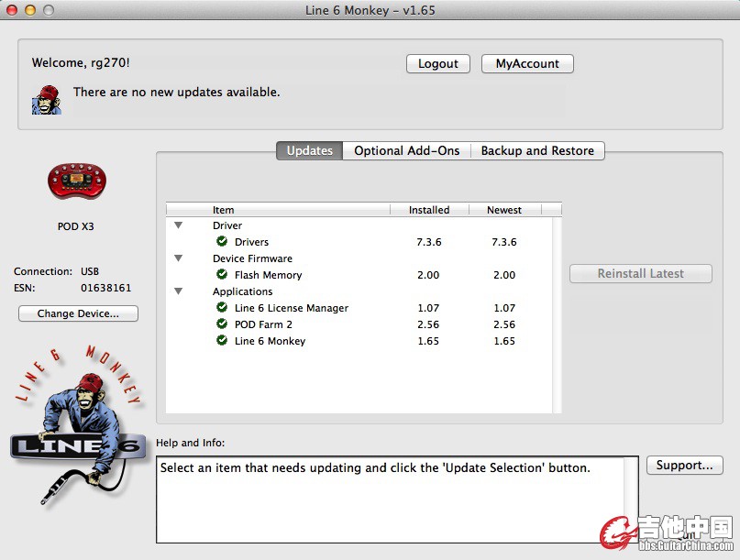Click the Line 6 Monkey logo graphic

[x=78, y=426]
